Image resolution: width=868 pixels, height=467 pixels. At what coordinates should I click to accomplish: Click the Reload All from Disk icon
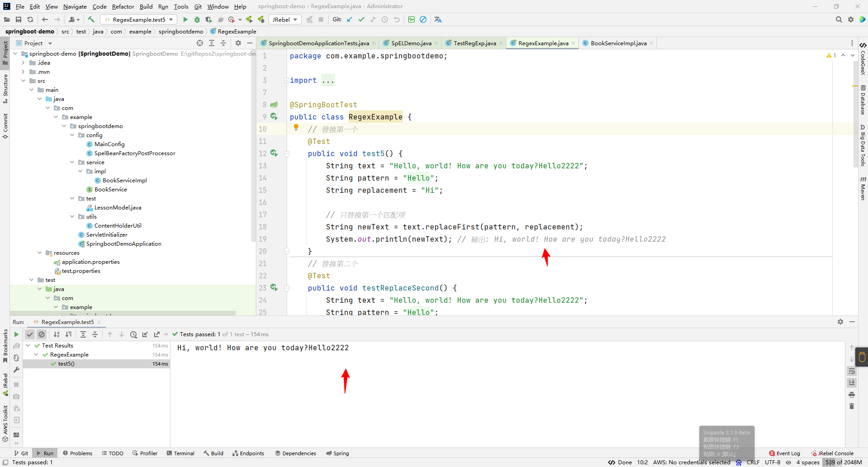point(30,19)
